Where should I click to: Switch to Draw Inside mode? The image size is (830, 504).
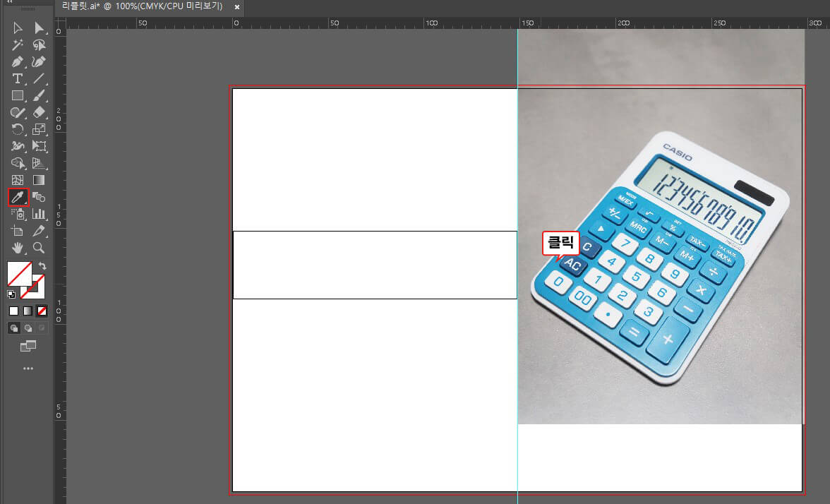pos(42,328)
